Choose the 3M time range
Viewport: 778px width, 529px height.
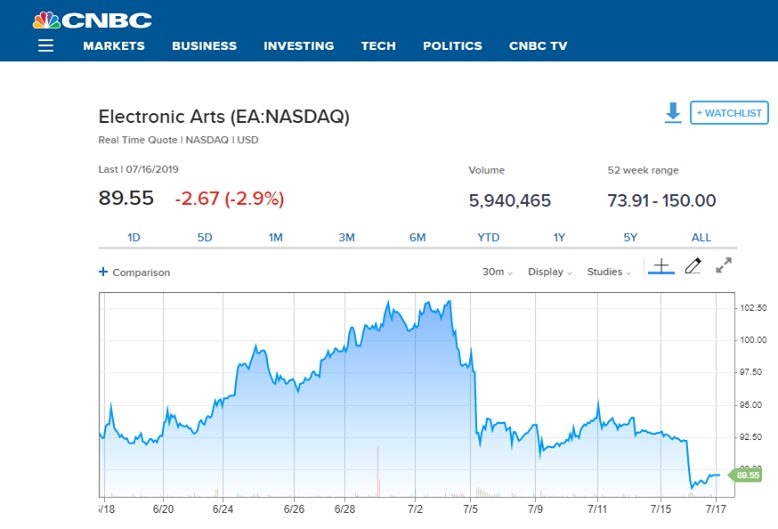347,237
